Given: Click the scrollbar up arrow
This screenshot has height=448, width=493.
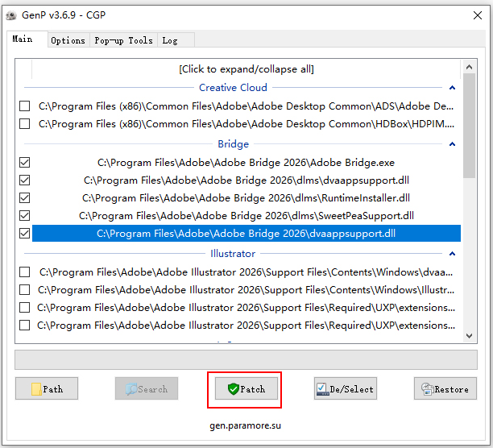Looking at the screenshot, I should click(469, 67).
